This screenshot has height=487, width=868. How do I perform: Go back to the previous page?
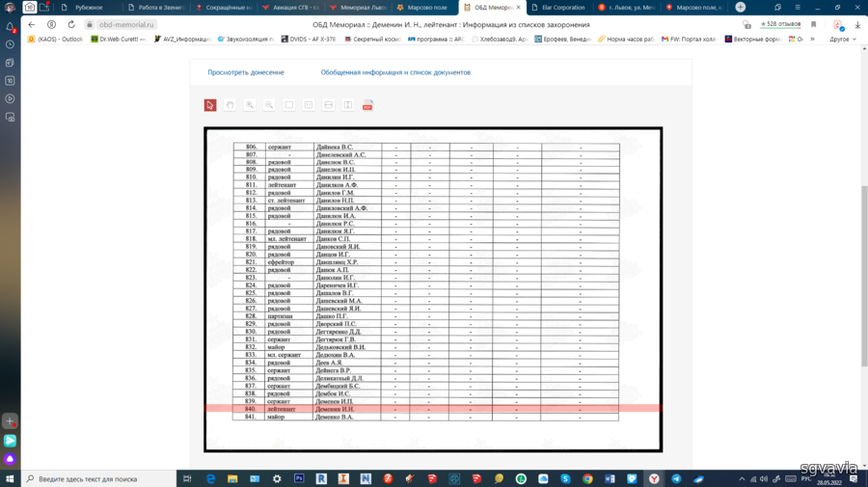32,24
